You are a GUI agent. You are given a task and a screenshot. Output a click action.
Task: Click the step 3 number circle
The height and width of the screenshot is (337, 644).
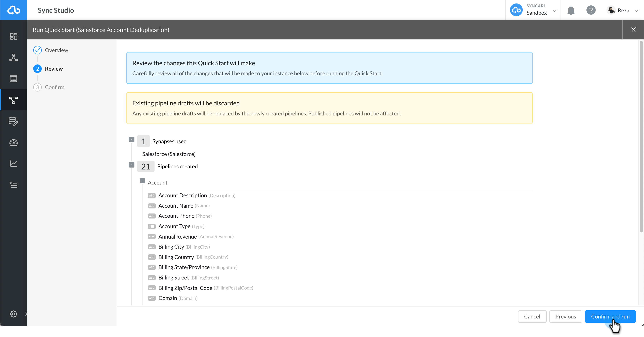(37, 87)
